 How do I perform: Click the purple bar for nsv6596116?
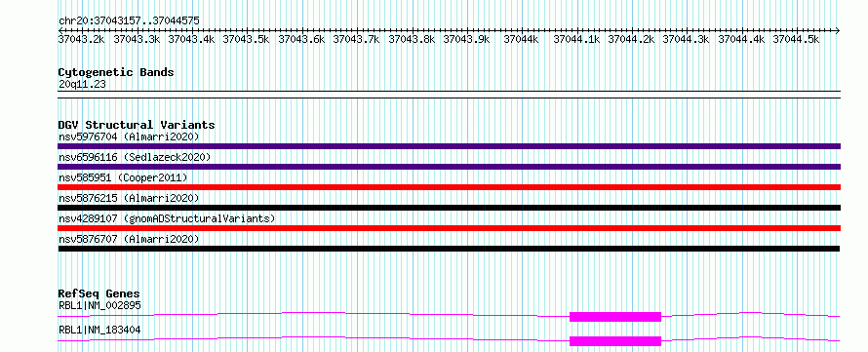449,167
